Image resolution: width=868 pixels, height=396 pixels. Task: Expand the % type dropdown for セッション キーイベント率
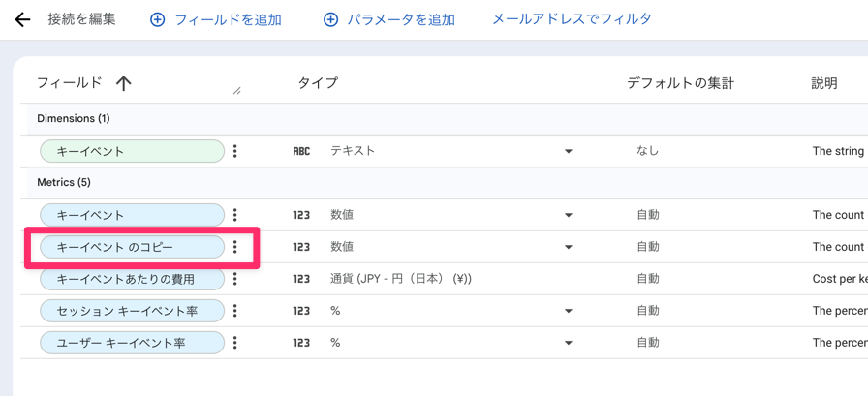pos(568,312)
